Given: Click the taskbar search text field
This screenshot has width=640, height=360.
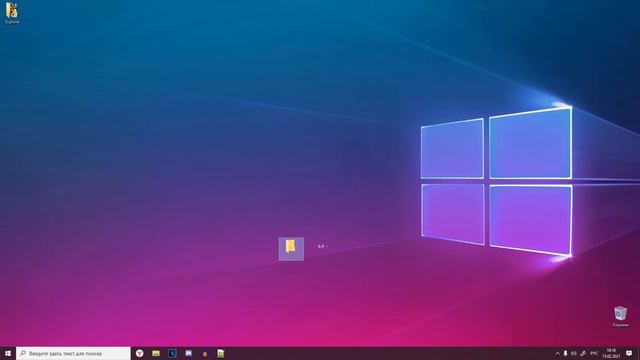Looking at the screenshot, I should tap(73, 353).
